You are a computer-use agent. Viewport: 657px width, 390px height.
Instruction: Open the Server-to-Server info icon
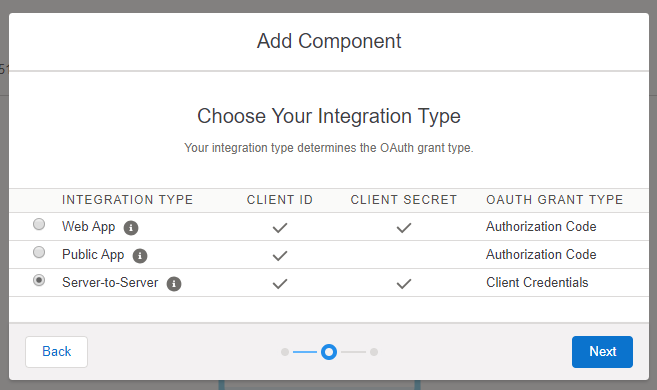coord(174,284)
